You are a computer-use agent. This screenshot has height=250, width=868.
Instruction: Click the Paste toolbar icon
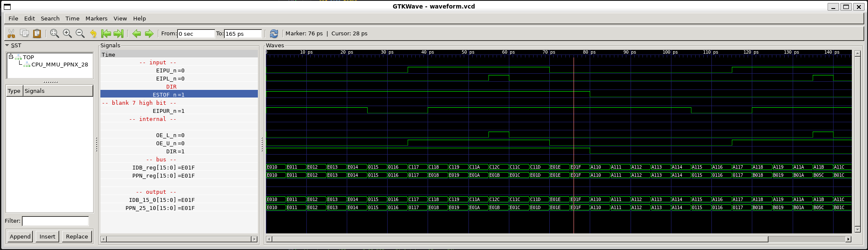37,33
